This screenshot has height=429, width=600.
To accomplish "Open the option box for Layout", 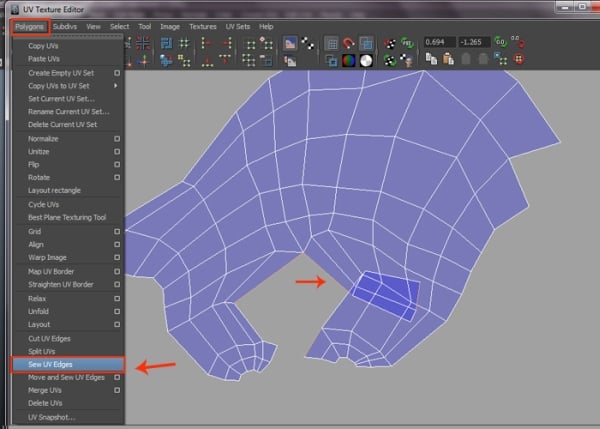I will 117,324.
